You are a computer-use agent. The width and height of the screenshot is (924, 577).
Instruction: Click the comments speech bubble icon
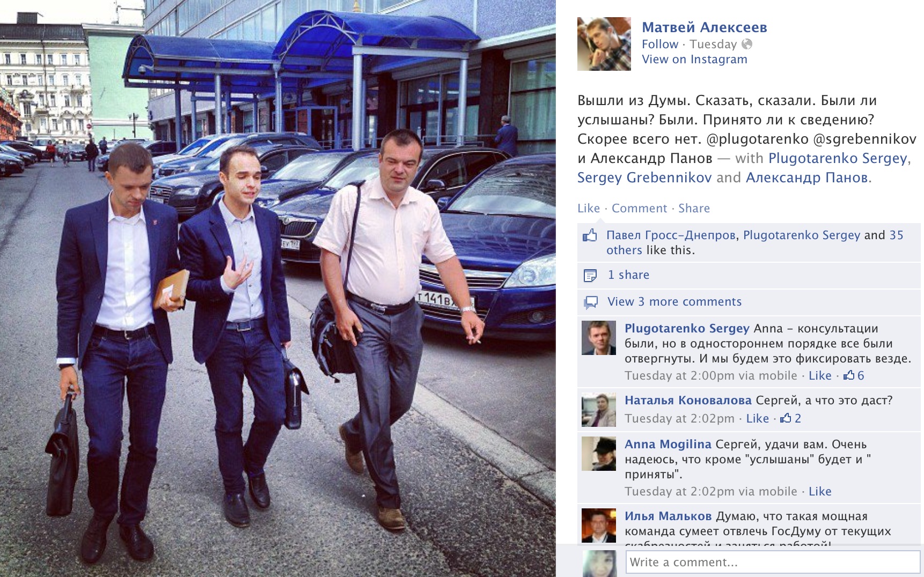(591, 302)
